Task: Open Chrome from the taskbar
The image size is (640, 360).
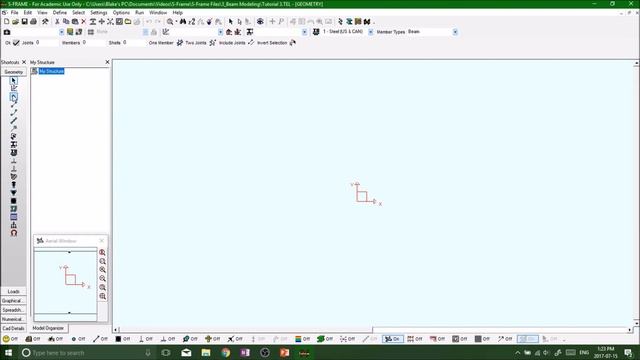Action: coord(225,353)
